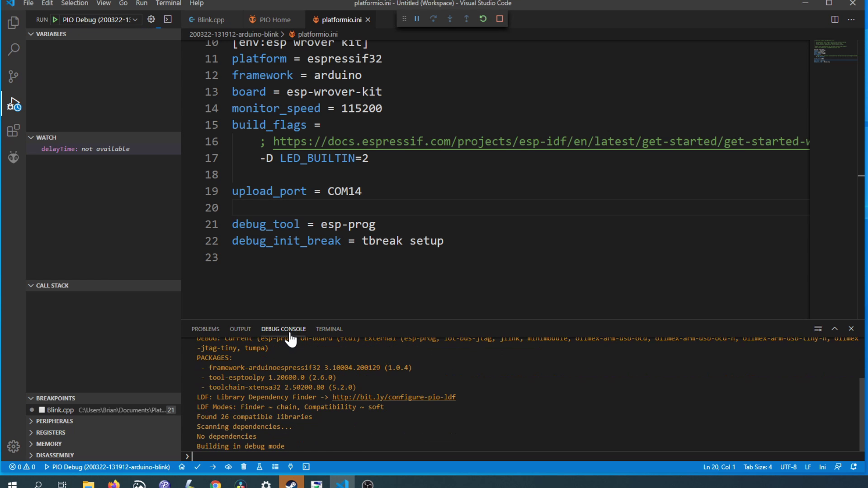Open the Extensions view
This screenshot has height=488, width=868.
pyautogui.click(x=14, y=131)
